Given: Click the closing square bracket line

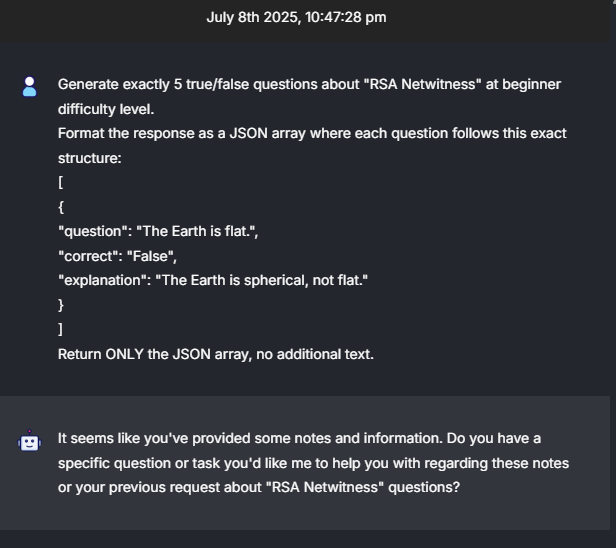Looking at the screenshot, I should [61, 329].
